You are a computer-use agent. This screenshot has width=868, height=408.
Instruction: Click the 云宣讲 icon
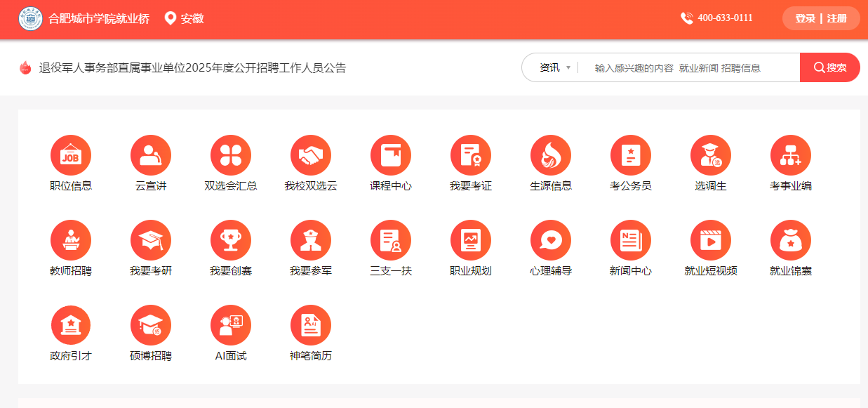151,155
